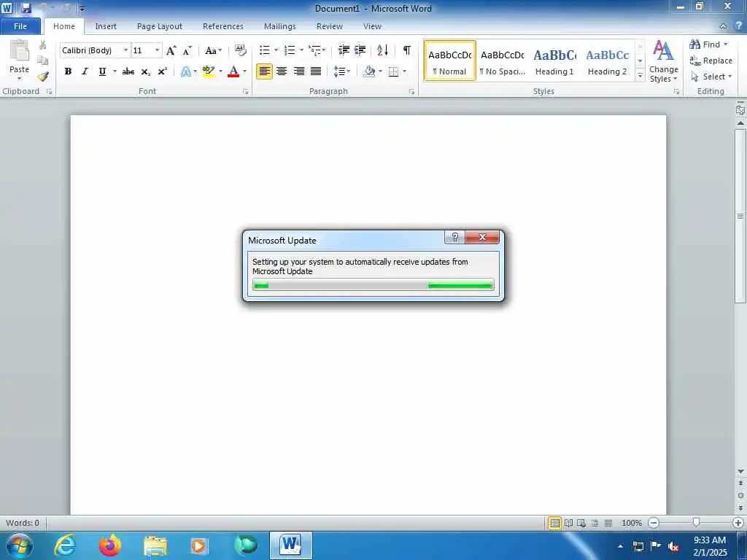Open the Change Styles menu
This screenshot has height=560, width=747.
click(x=663, y=62)
